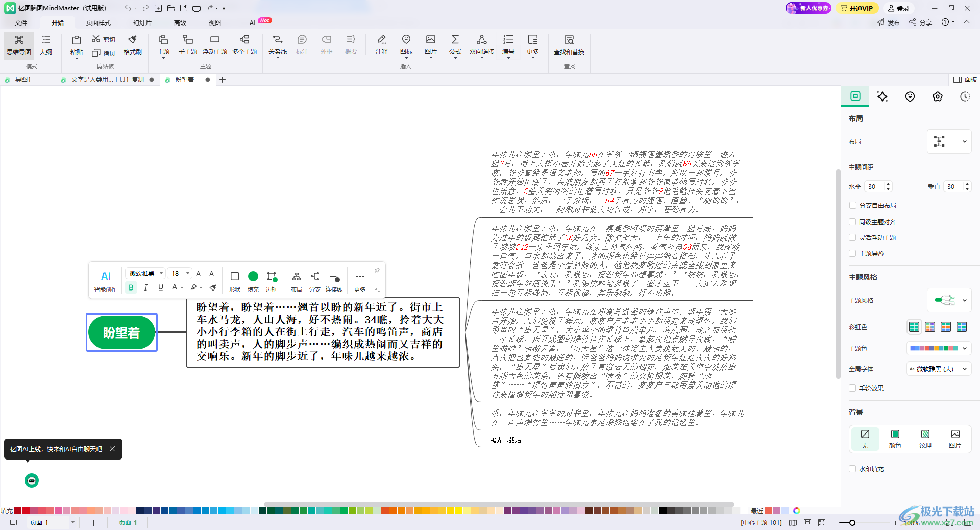Insert 多个主题 multiple topics
The height and width of the screenshot is (531, 980).
[x=244, y=45]
